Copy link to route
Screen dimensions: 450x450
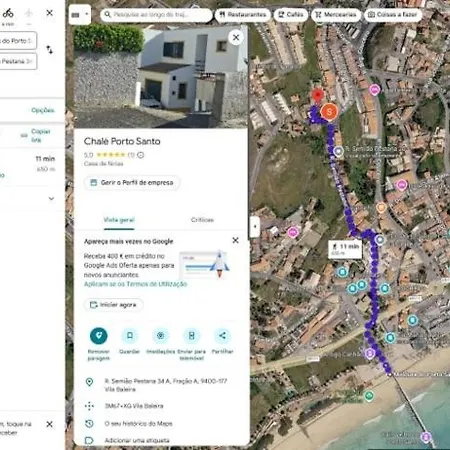(40, 135)
